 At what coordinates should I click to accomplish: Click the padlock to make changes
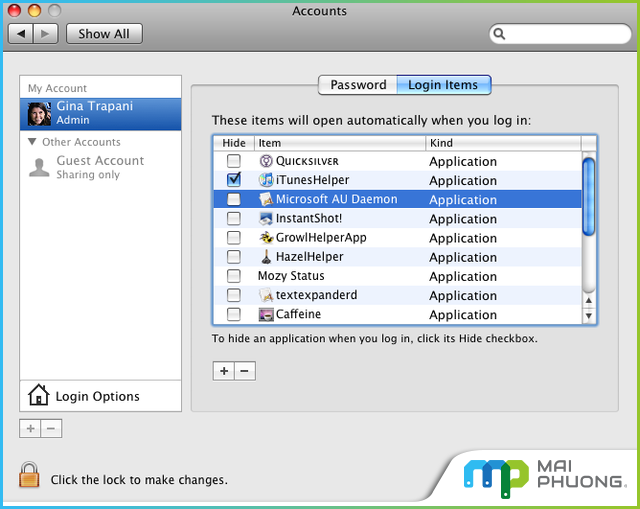tap(29, 475)
